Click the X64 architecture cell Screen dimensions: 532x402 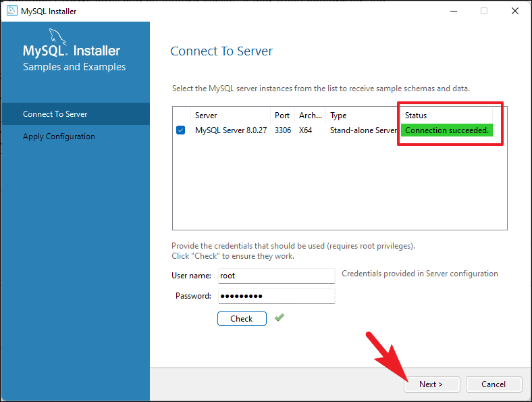305,130
